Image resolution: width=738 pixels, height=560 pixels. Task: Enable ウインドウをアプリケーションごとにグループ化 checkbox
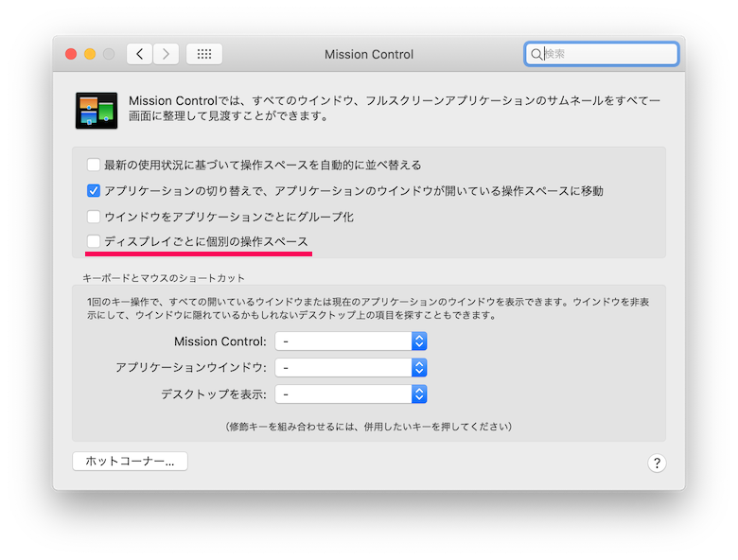click(94, 217)
